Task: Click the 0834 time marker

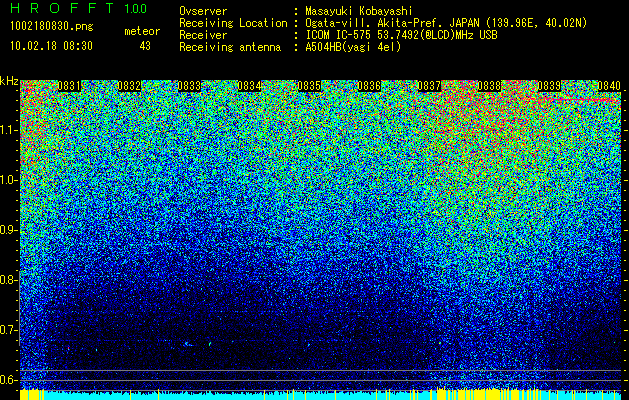Action: pyautogui.click(x=249, y=86)
